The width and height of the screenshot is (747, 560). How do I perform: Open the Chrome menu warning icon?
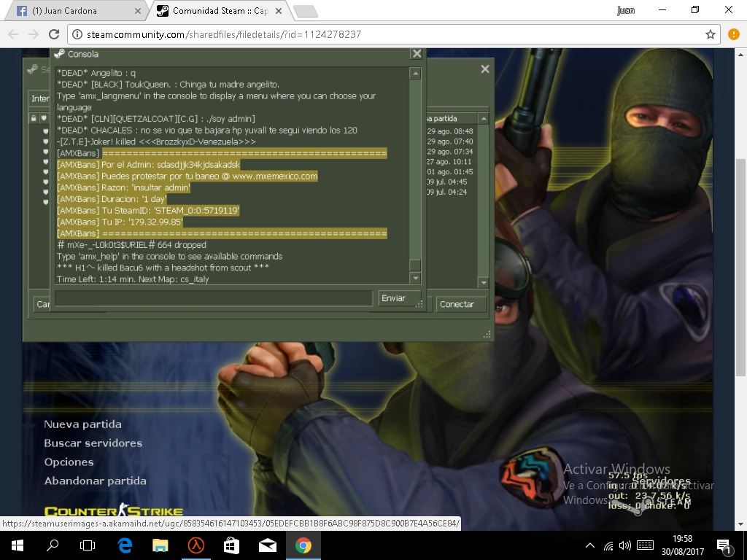coord(734,34)
